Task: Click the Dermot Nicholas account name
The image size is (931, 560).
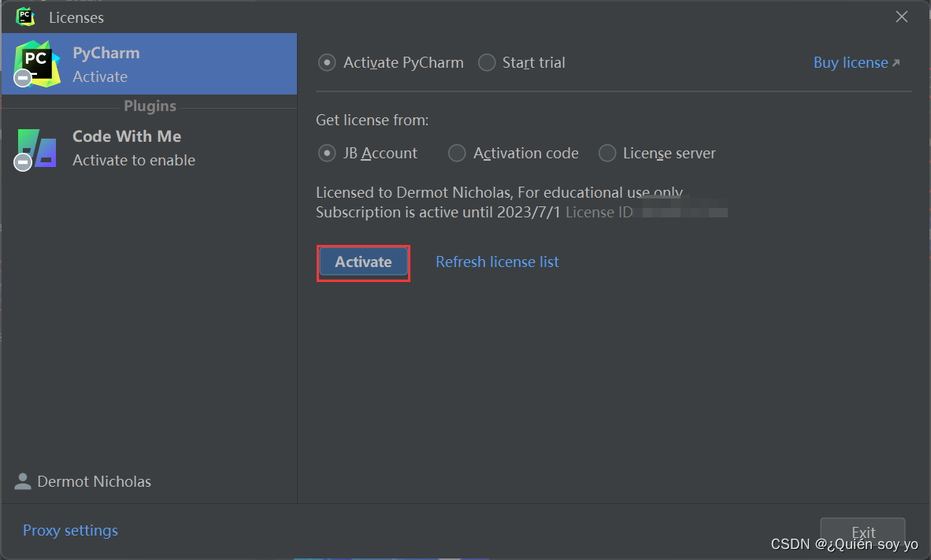Action: (x=95, y=481)
